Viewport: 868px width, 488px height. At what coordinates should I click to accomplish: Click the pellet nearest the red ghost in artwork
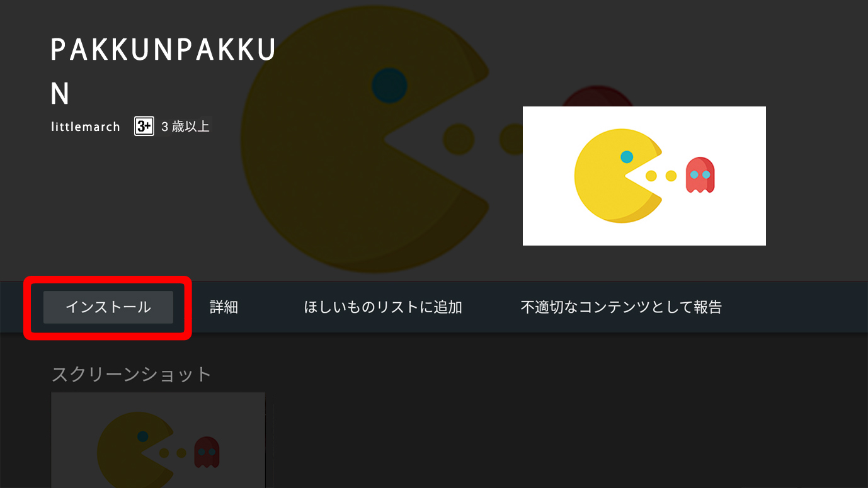pos(671,176)
